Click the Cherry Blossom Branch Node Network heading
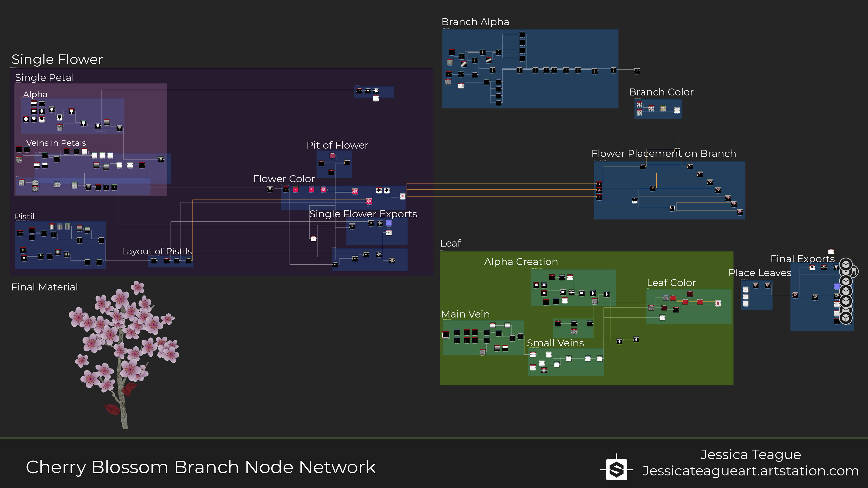868x488 pixels. [x=200, y=467]
